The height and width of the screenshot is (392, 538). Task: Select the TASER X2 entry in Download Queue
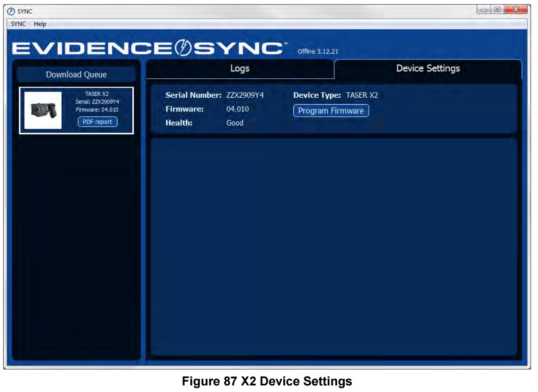77,110
